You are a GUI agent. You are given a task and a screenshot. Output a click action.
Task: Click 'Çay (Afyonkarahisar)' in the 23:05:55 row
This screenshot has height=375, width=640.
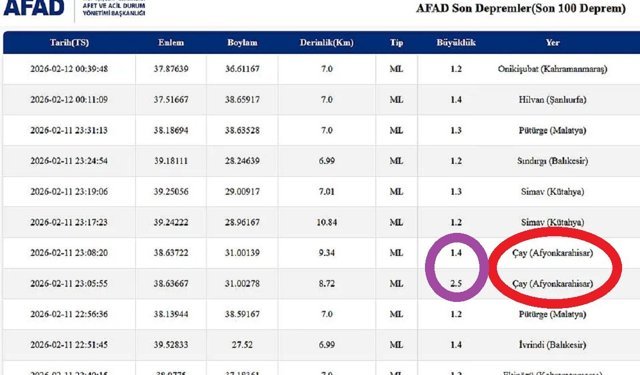[x=552, y=283]
